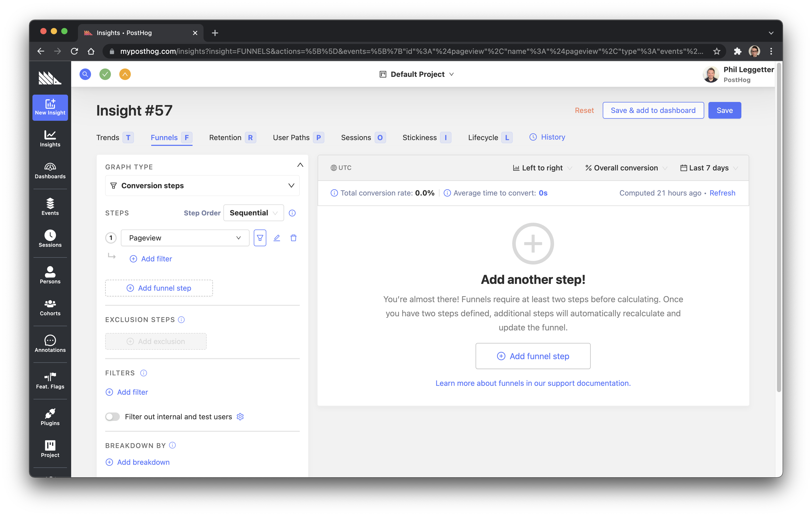The height and width of the screenshot is (516, 812).
Task: Click the green checkmark status icon
Action: pyautogui.click(x=105, y=74)
